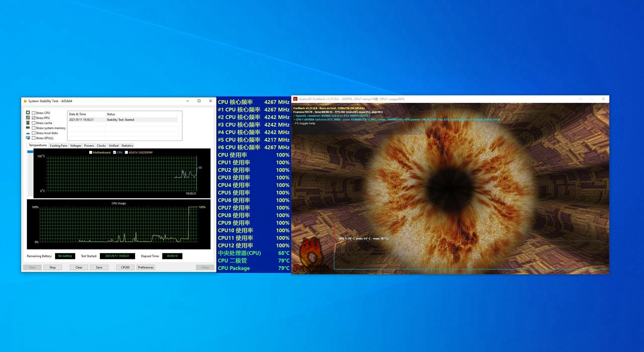Image resolution: width=644 pixels, height=352 pixels.
Task: Enable the Stress GPU(s) checkbox
Action: pyautogui.click(x=34, y=138)
